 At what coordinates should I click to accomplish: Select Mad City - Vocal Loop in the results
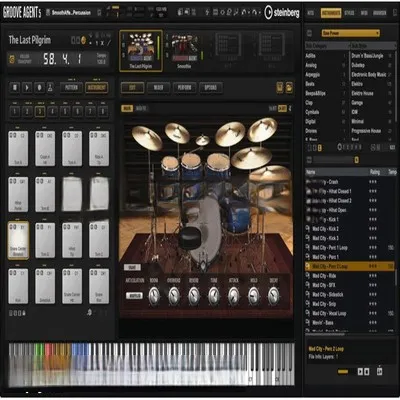(x=350, y=313)
